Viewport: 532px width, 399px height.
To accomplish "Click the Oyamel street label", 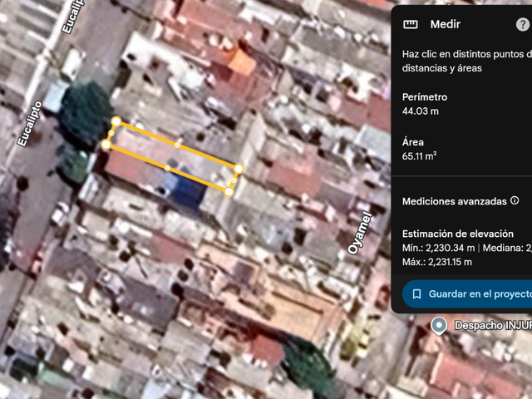I will (x=360, y=233).
